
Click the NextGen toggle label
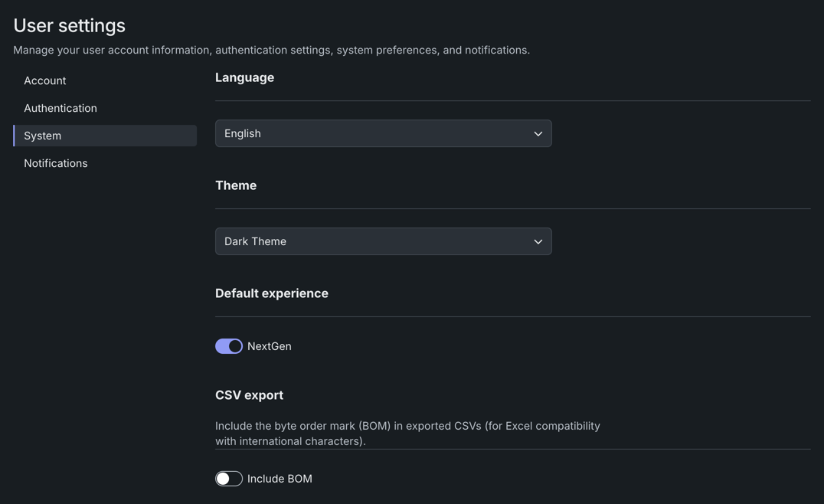270,346
